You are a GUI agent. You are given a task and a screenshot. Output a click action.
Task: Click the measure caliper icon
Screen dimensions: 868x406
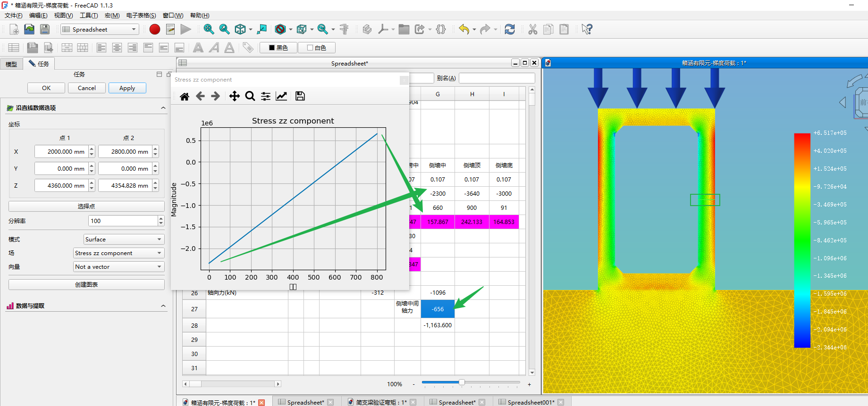coord(344,29)
